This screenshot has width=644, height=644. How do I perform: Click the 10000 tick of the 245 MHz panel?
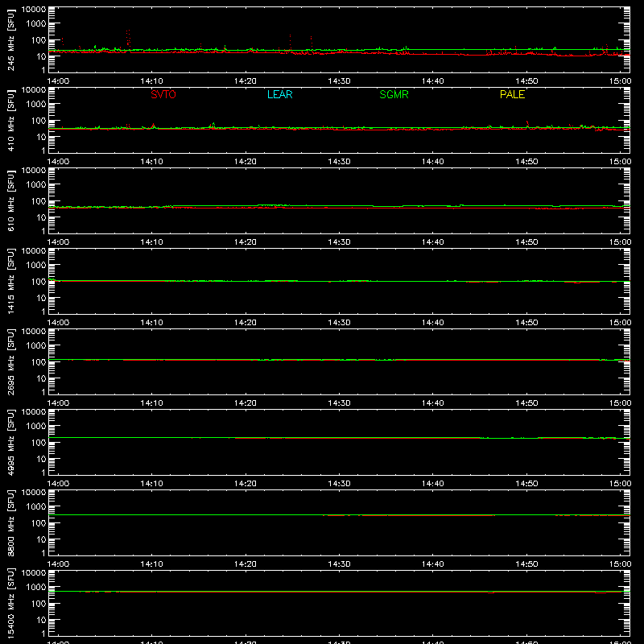pos(34,10)
